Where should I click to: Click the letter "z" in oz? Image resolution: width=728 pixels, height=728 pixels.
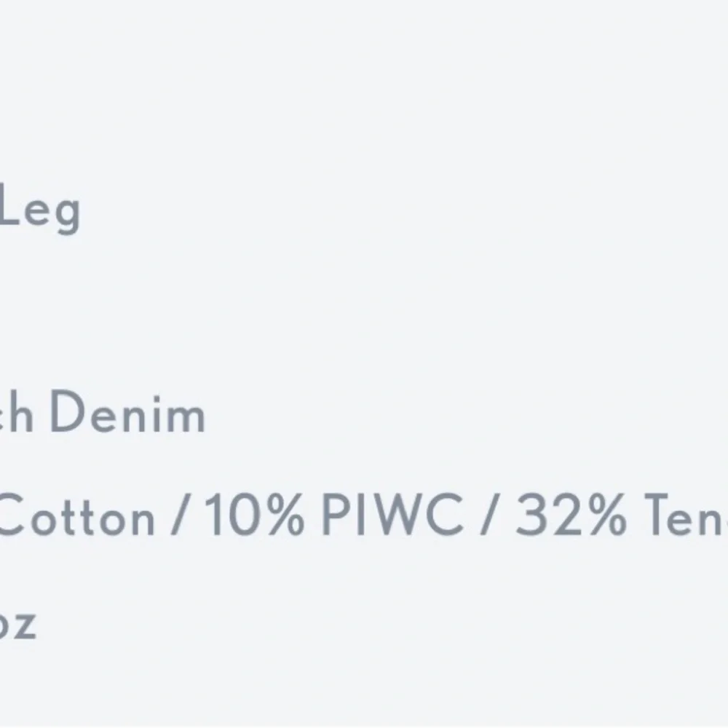pyautogui.click(x=25, y=626)
